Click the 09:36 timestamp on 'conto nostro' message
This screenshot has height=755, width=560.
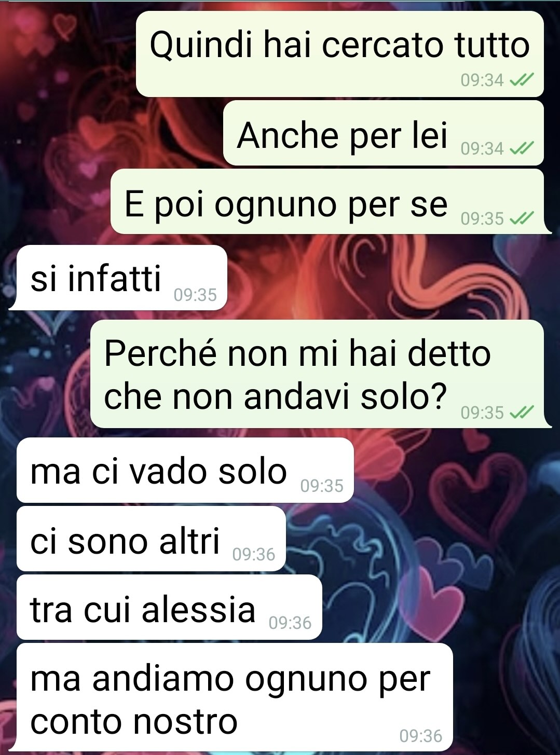(x=421, y=736)
